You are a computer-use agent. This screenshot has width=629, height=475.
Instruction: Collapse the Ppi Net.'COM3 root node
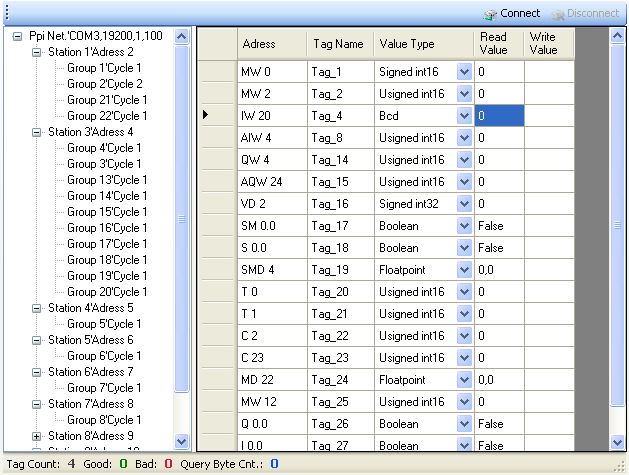[x=19, y=36]
